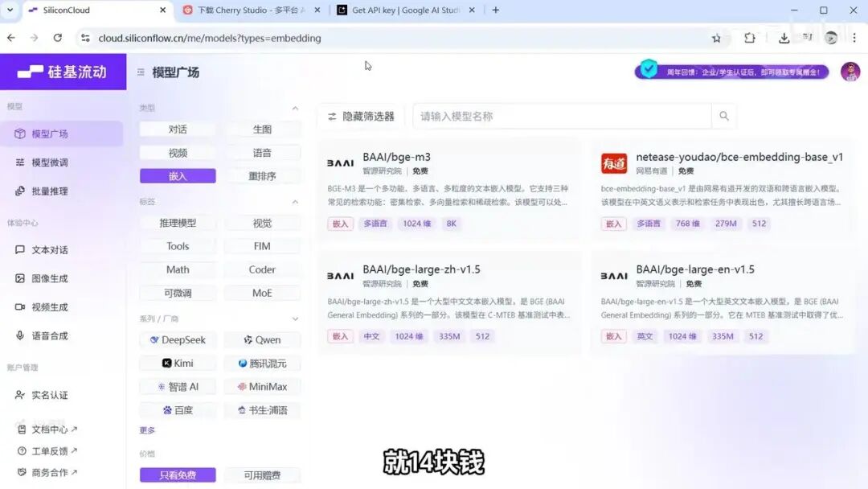Open 商务合作 external link
The width and height of the screenshot is (868, 489).
tap(47, 472)
